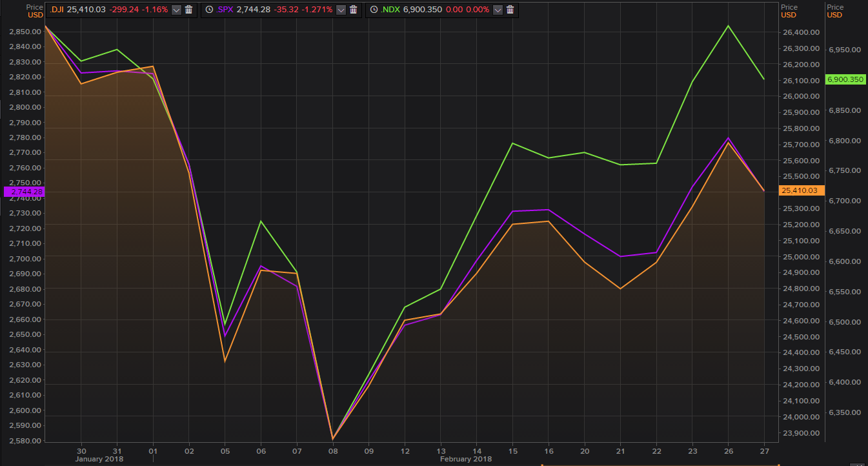Click the 26,400.00 label on the price axis
Screen dimensions: 868x466
[x=800, y=32]
